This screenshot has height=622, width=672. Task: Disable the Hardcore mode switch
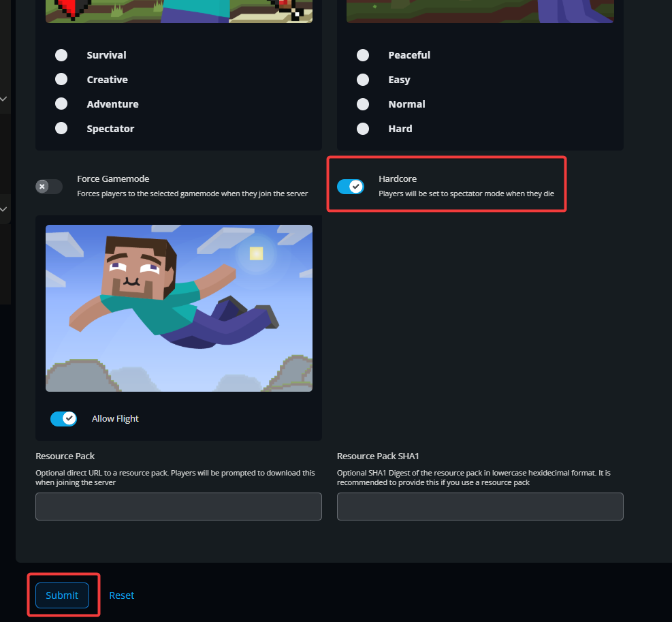[x=351, y=186]
